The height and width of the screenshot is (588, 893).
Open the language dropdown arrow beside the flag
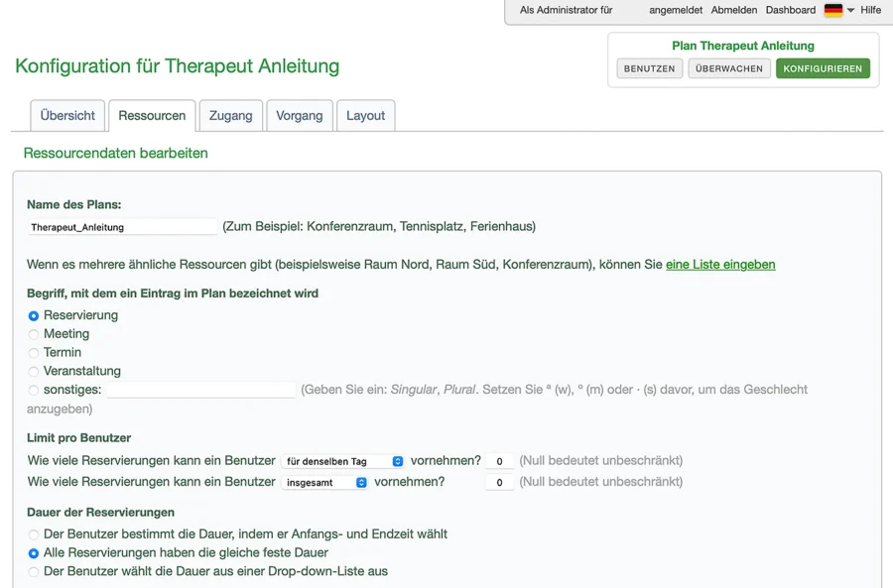[851, 10]
